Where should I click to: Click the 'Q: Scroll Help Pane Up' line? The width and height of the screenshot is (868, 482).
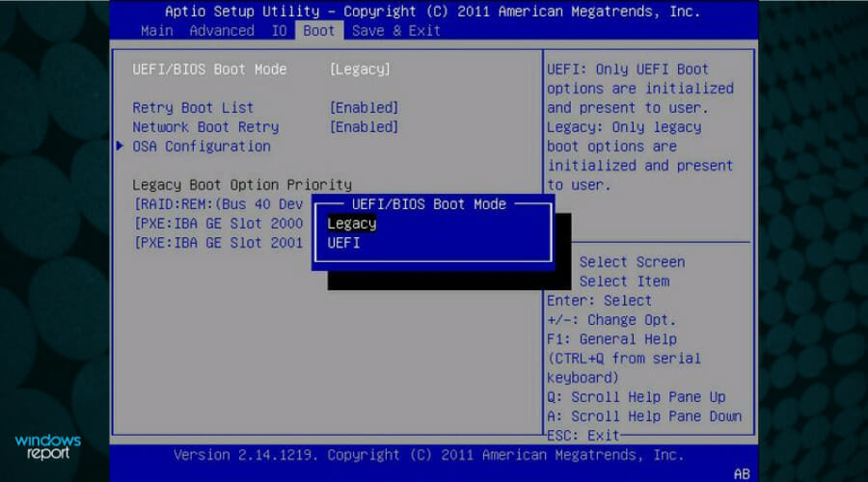coord(637,397)
